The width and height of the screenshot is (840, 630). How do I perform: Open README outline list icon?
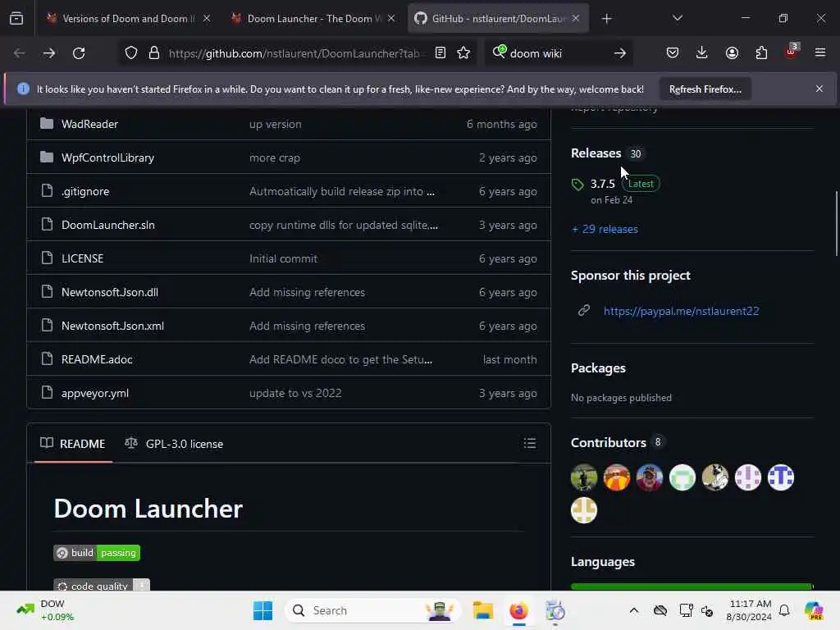tap(529, 443)
